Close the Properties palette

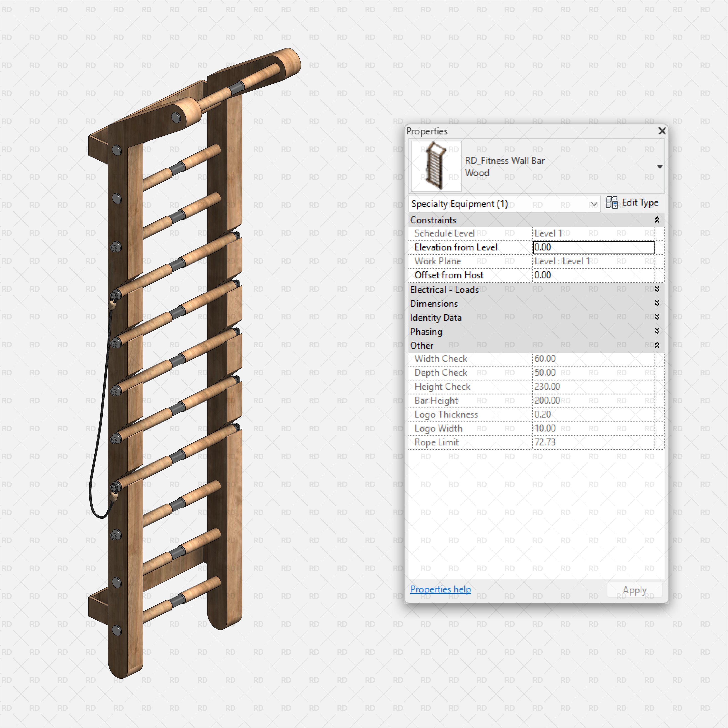662,131
